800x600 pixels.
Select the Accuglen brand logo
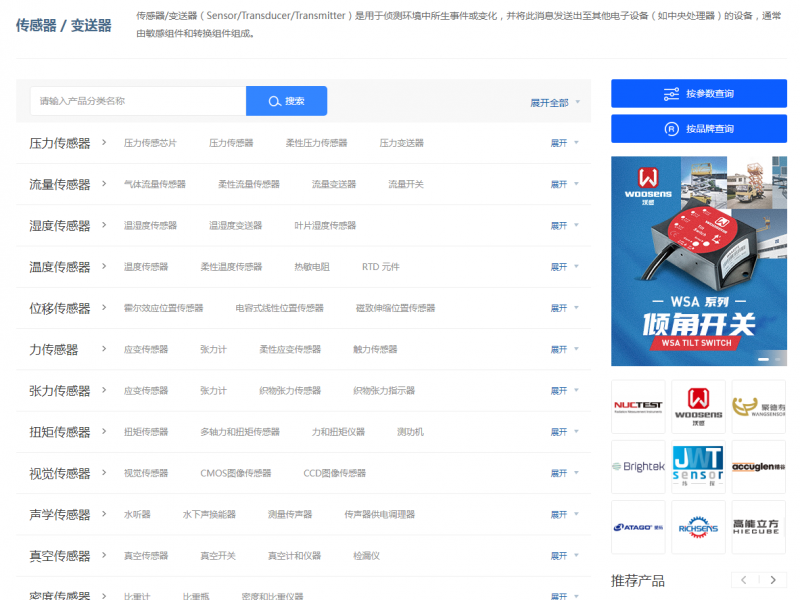(758, 467)
